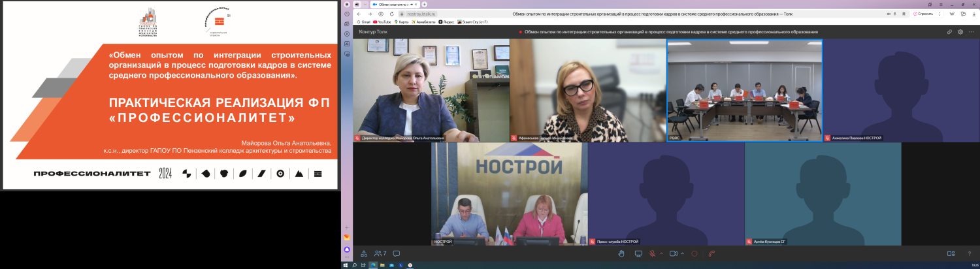The image size is (980, 269).
Task: Start recording with the red circle button
Action: pyautogui.click(x=694, y=253)
